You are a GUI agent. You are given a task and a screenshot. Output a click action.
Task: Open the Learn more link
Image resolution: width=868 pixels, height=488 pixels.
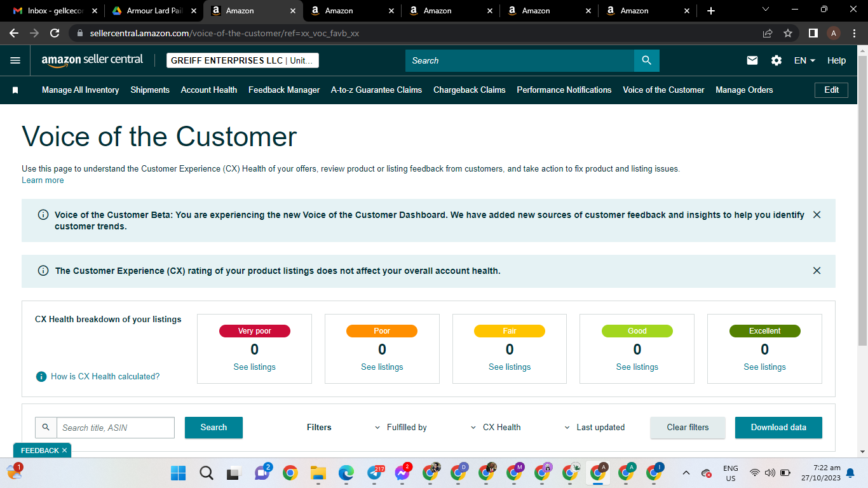click(x=43, y=180)
